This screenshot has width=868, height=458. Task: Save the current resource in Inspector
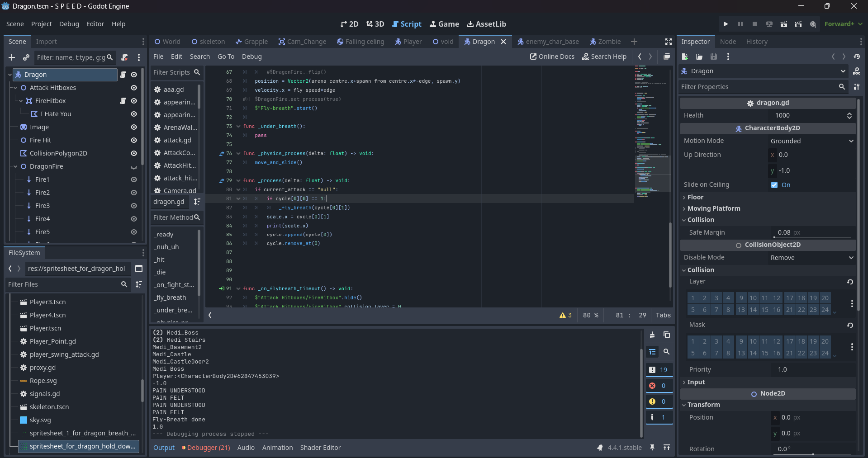click(713, 57)
